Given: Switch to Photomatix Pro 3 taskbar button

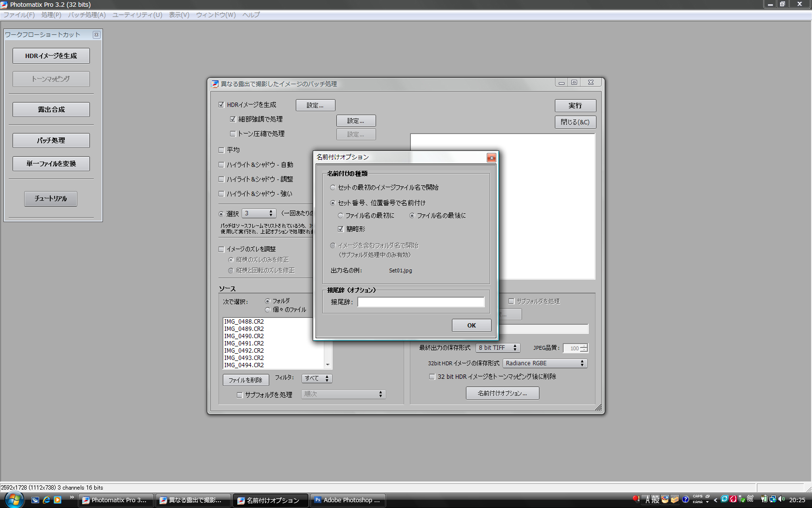Looking at the screenshot, I should click(116, 500).
